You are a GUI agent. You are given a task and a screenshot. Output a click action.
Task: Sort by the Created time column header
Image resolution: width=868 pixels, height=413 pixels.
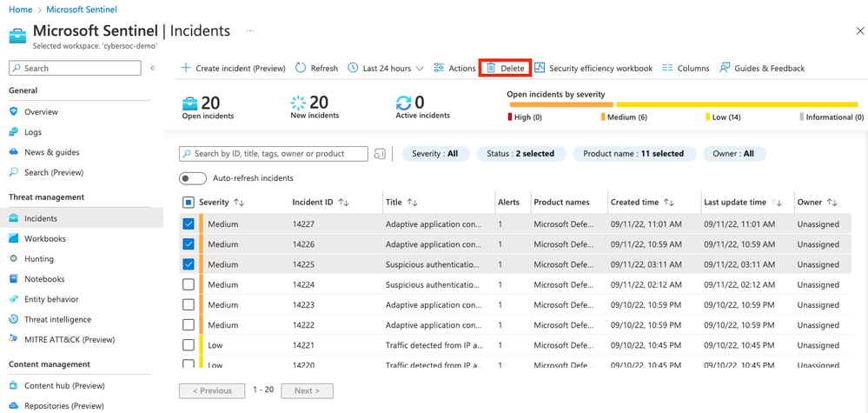coord(642,202)
